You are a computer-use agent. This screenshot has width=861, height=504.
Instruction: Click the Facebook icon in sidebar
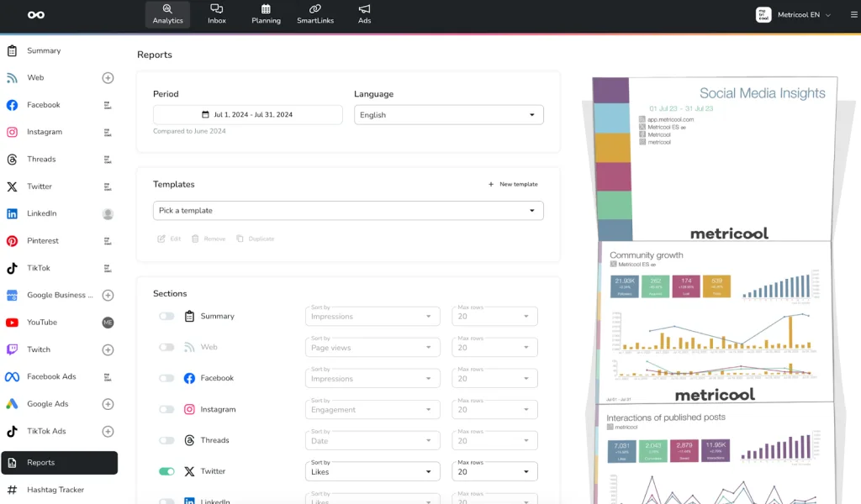(x=12, y=105)
